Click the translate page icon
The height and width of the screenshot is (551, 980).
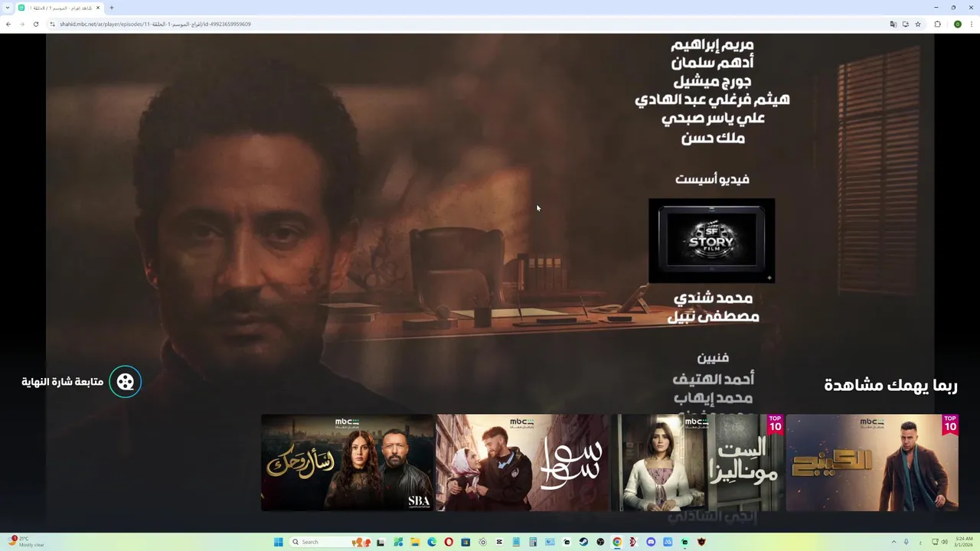pyautogui.click(x=893, y=24)
